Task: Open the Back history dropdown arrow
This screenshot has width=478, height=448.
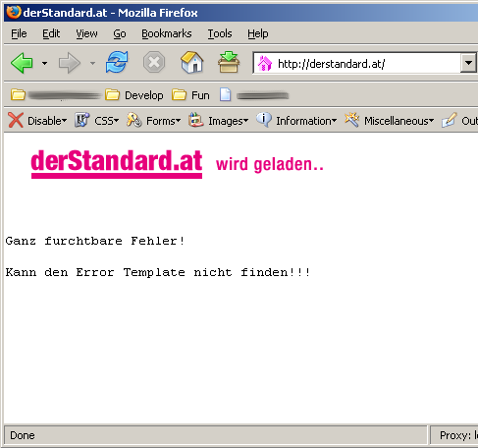Action: [44, 63]
